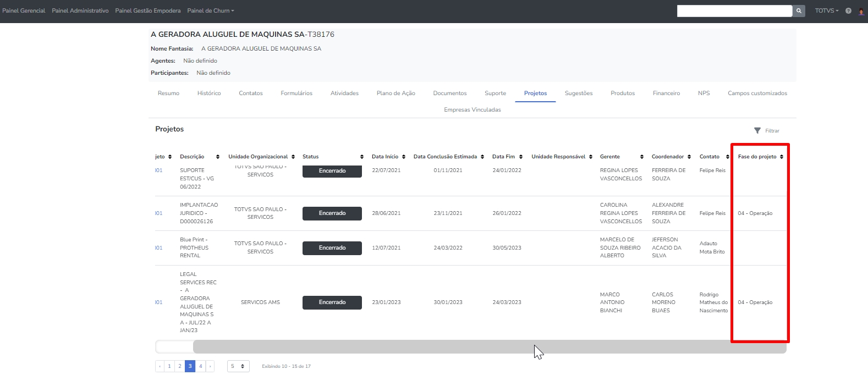Switch to the Sugestões tab

(579, 93)
